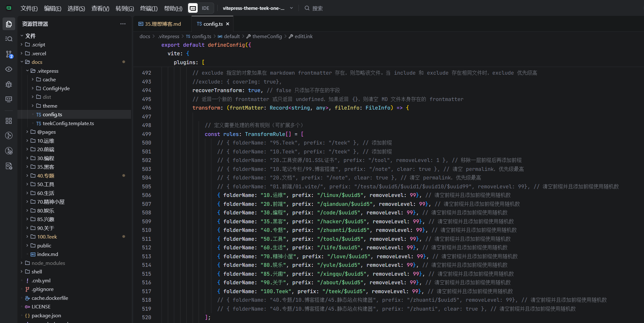Click the git graph circular icon in activity bar
The height and width of the screenshot is (323, 644).
9,136
